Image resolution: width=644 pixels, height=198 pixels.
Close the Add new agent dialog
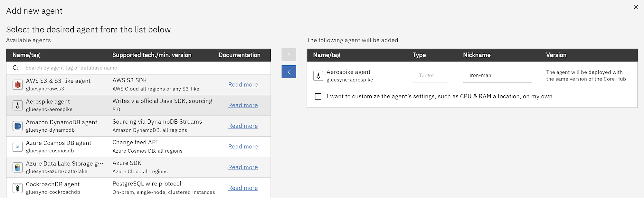tap(636, 7)
